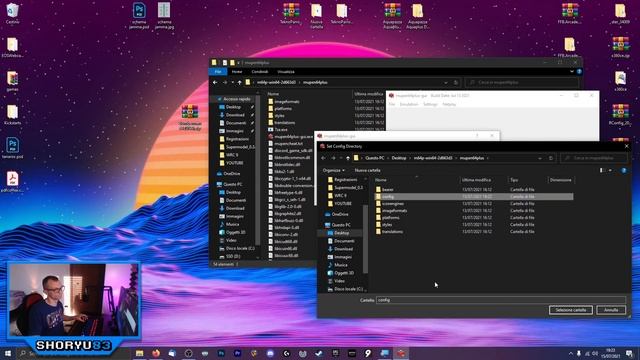Click the dialog's forward arrow
Screen dimensions: 640x360
pos(333,158)
